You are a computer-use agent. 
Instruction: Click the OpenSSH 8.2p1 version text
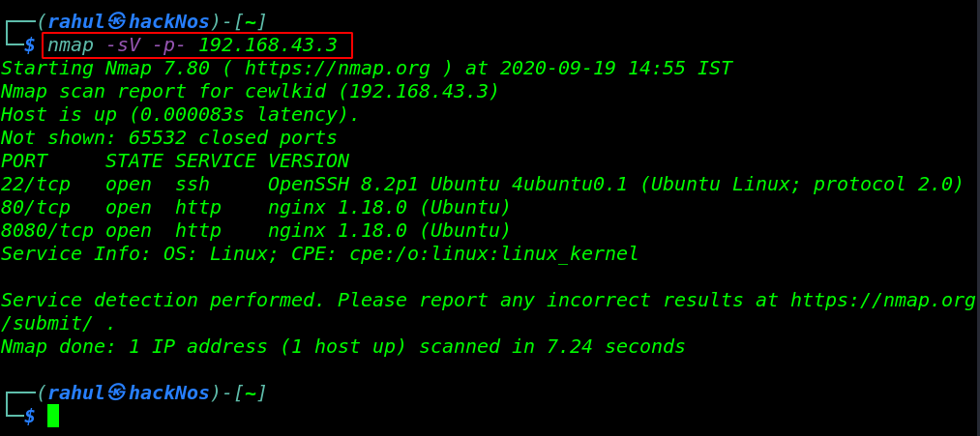tap(344, 185)
